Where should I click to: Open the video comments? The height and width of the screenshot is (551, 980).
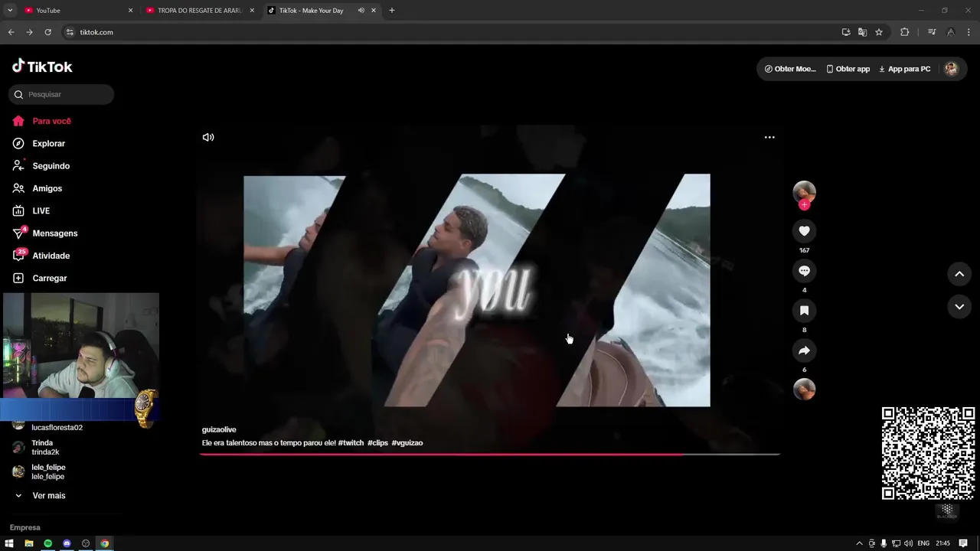pyautogui.click(x=804, y=271)
